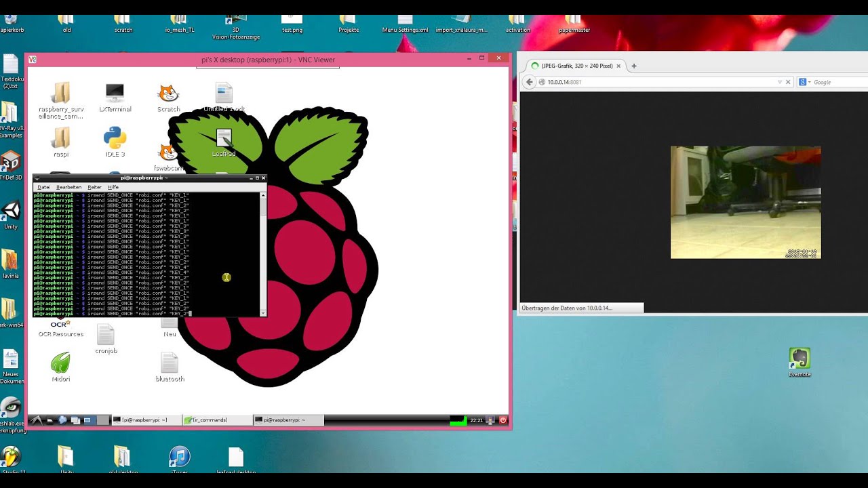Click the iconify-all-windows icon in LXPanel
Viewport: 868px width, 488px height.
point(75,420)
